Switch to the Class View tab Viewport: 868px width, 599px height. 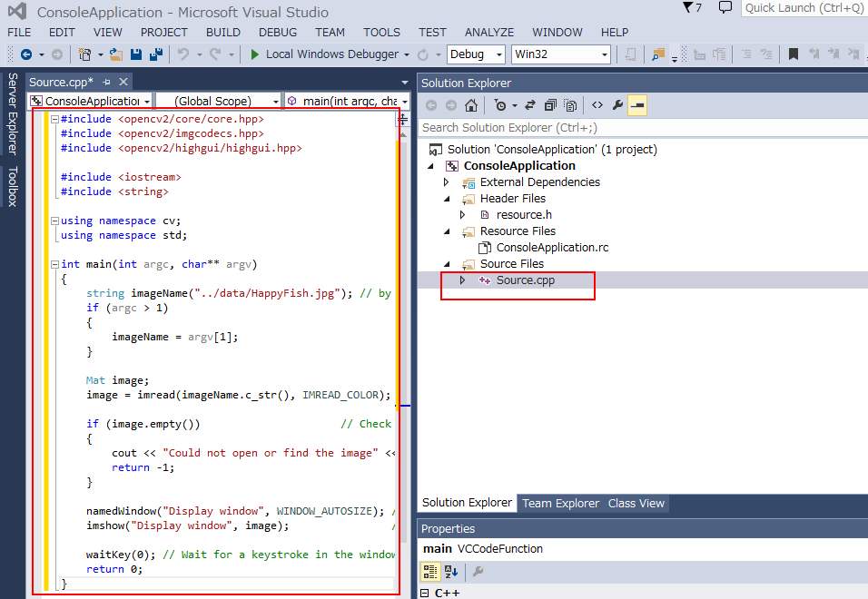(636, 504)
